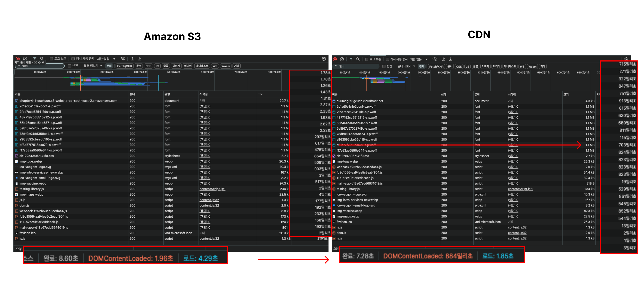Open the contentScript.js:1 initiator link in the S3 panel
This screenshot has height=290, width=644.
click(x=212, y=189)
